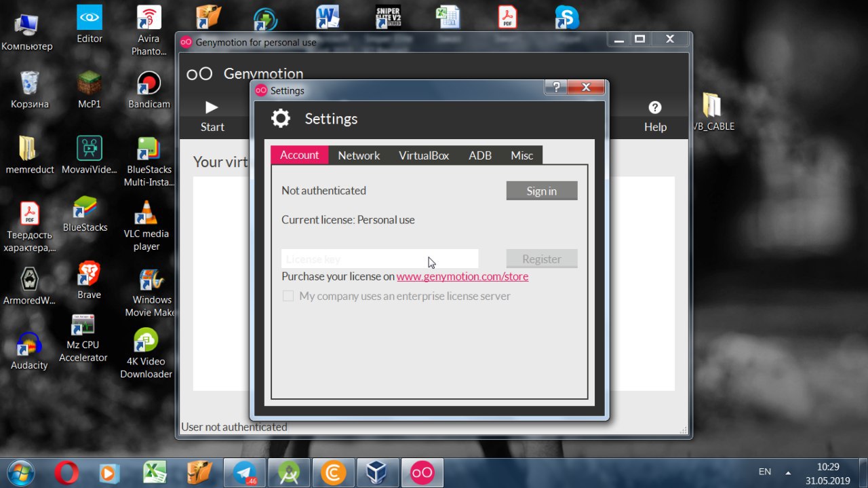
Task: Select ArmoredWarfare desktop icon
Action: pyautogui.click(x=29, y=286)
